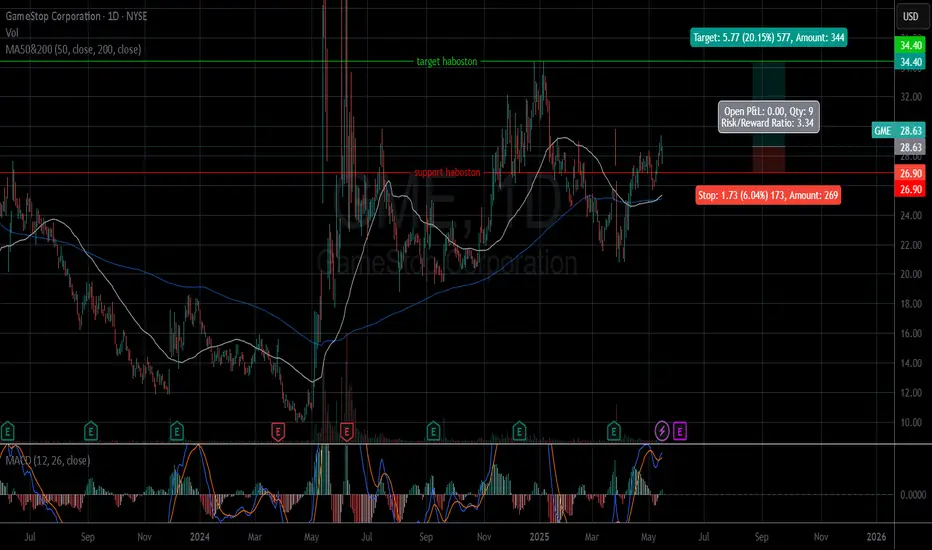Click the purple lightning bolt event marker
The height and width of the screenshot is (550, 932).
point(662,431)
